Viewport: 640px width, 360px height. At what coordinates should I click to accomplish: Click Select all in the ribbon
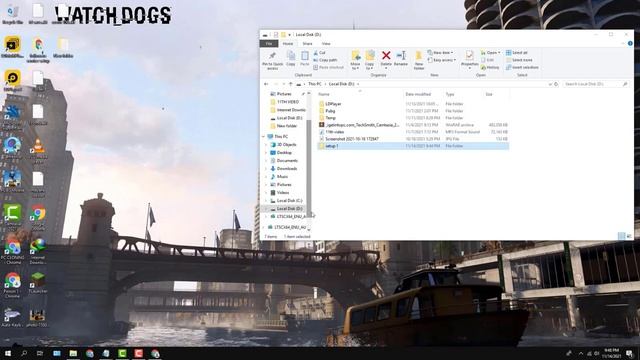517,53
